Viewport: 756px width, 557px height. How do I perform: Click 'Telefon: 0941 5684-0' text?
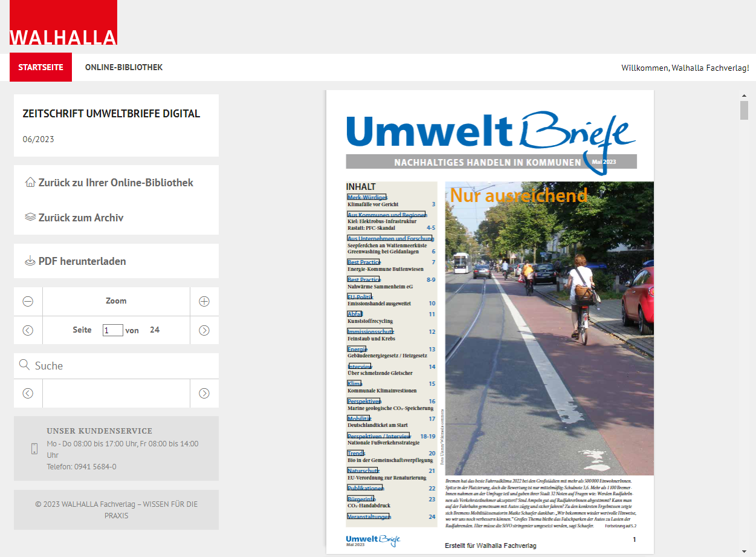pyautogui.click(x=82, y=467)
